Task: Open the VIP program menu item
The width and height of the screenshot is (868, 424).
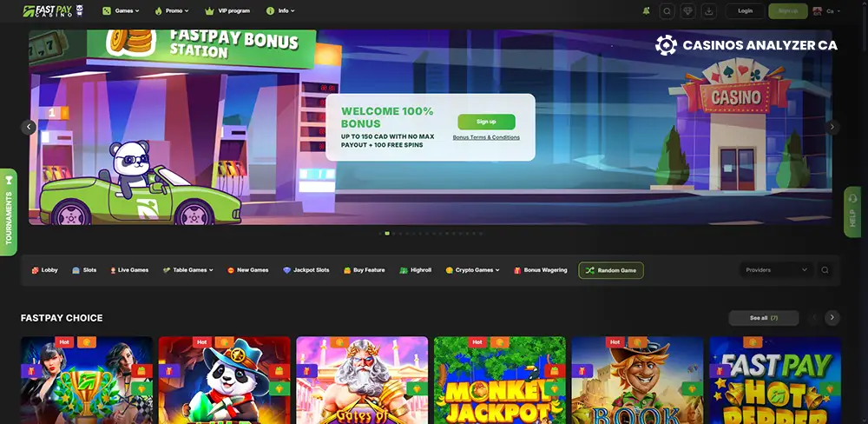Action: 227,11
